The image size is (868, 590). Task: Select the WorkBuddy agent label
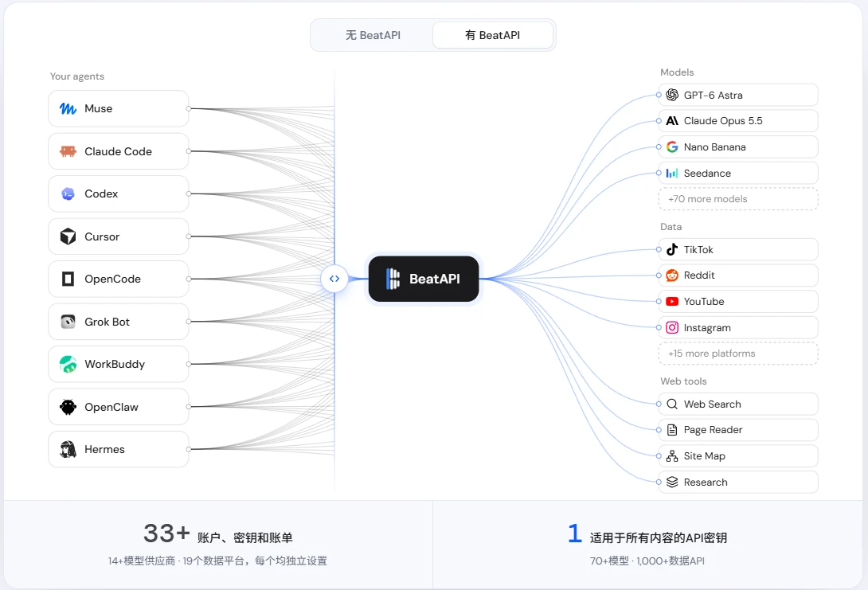(x=115, y=364)
